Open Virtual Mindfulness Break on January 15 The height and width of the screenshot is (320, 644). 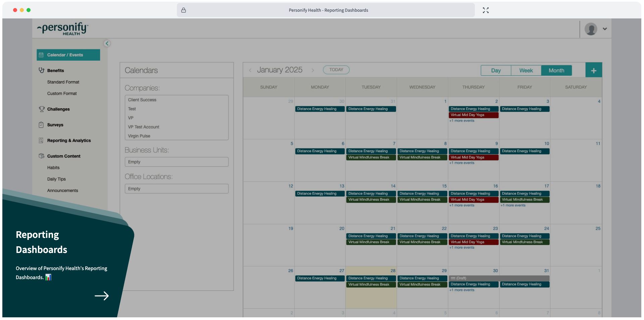(423, 200)
